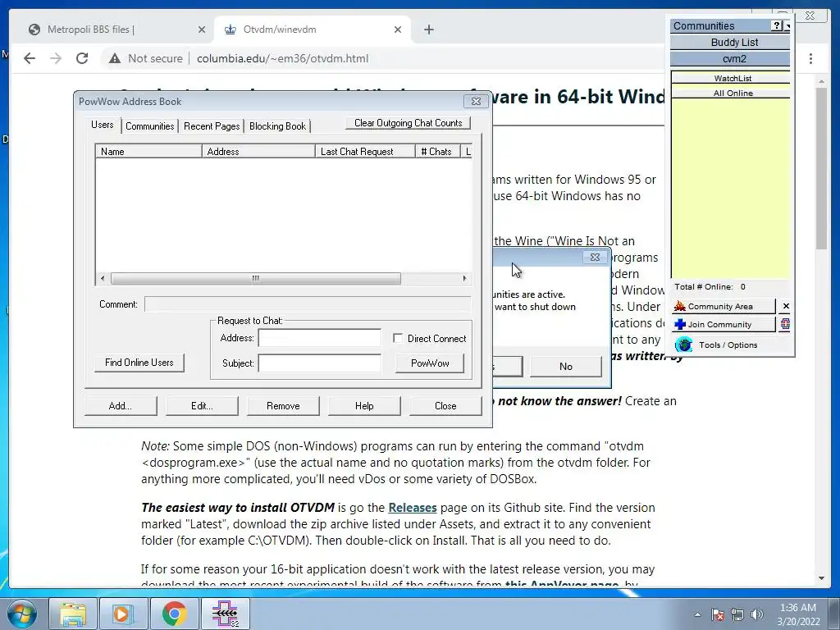This screenshot has height=630, width=840.
Task: Close the shutdown confirmation dialog
Action: 595,257
